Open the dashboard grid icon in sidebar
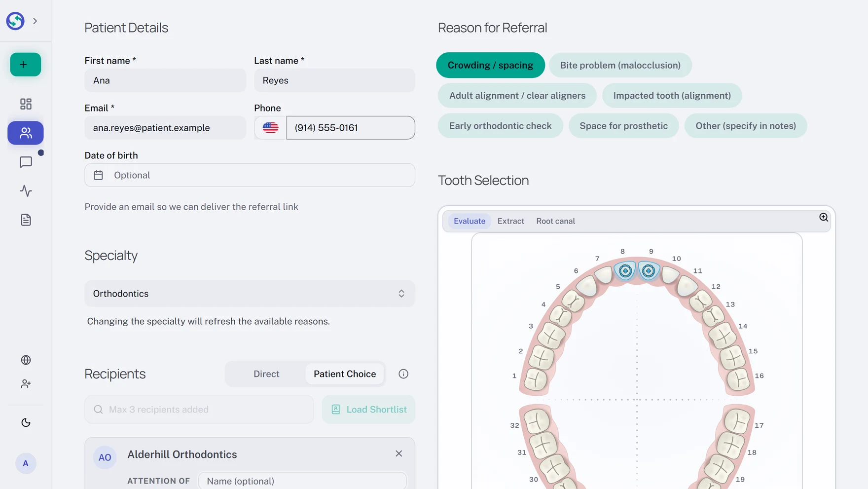Screen dimensions: 868x489 coord(26,104)
